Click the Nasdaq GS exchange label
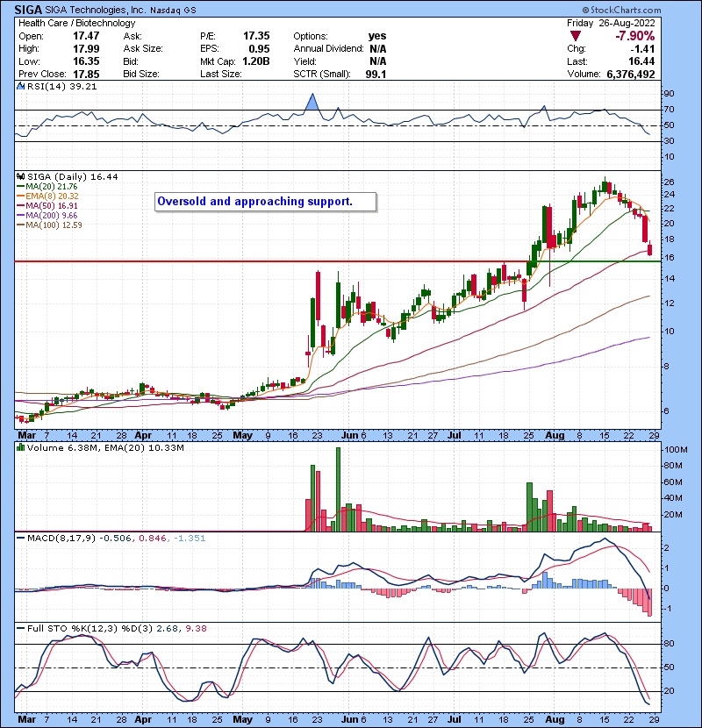Viewport: 702px width, 728px height. [173, 10]
